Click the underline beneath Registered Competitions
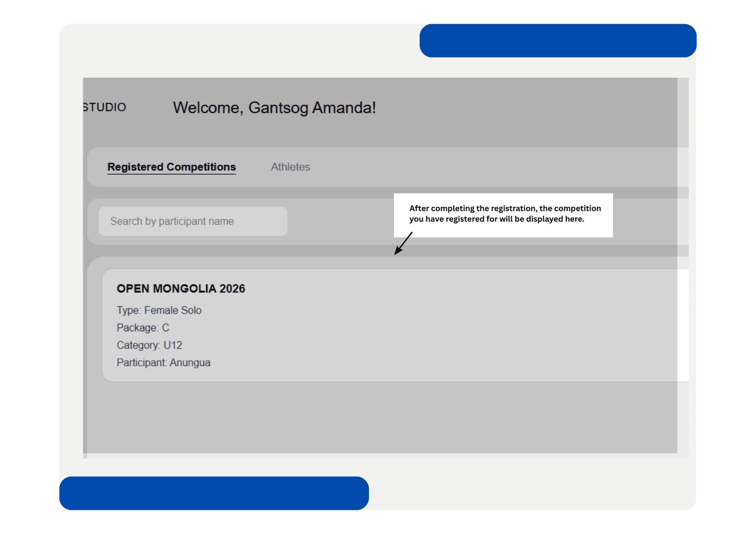The width and height of the screenshot is (756, 534). [x=172, y=174]
